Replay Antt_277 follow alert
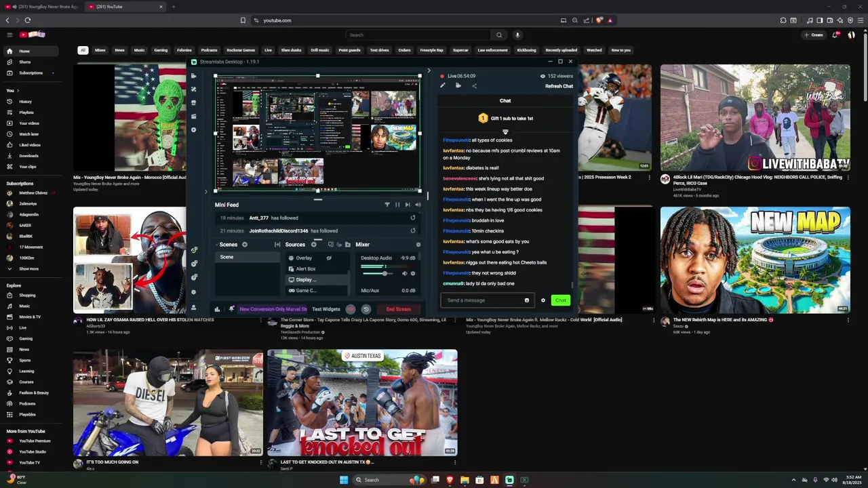This screenshot has width=868, height=488. (x=412, y=218)
